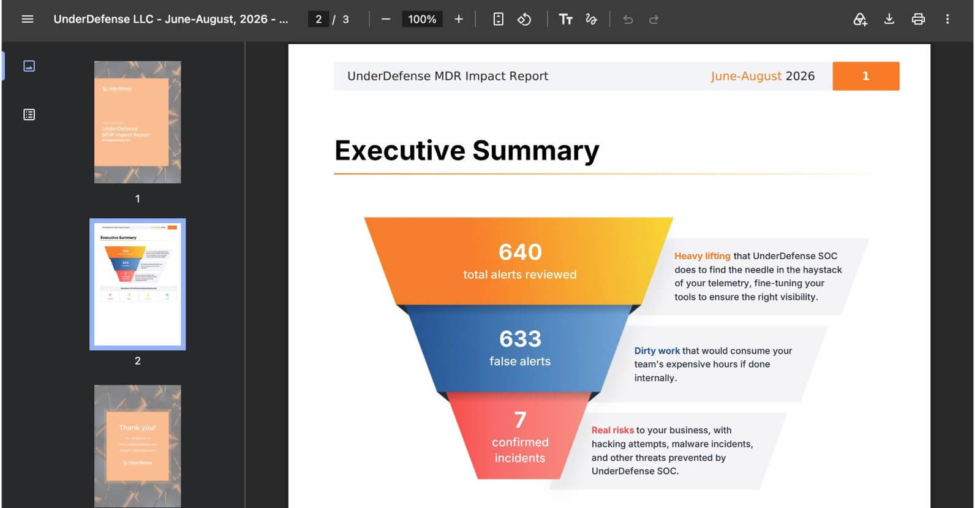980x508 pixels.
Task: Zoom out with the minus button
Action: pyautogui.click(x=386, y=19)
